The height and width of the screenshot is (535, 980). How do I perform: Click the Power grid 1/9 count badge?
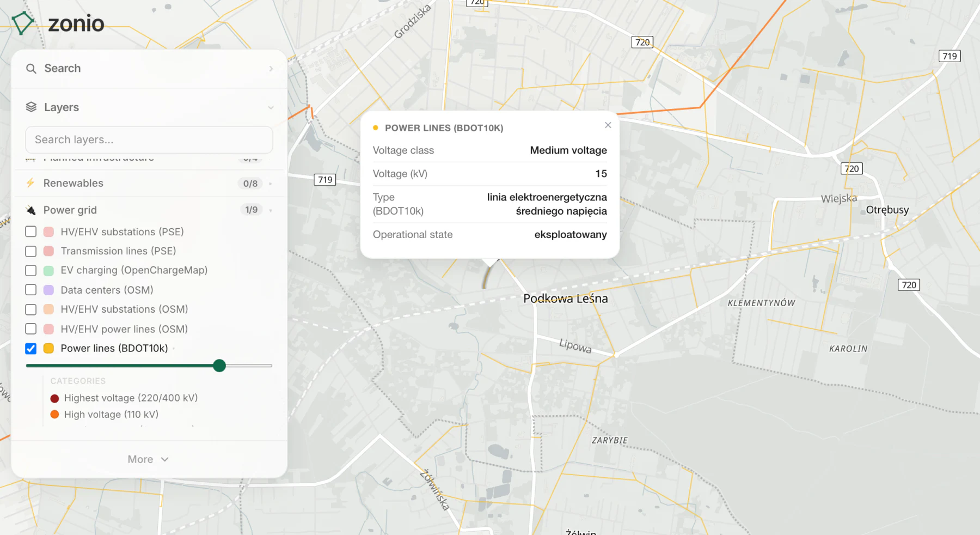coord(251,210)
